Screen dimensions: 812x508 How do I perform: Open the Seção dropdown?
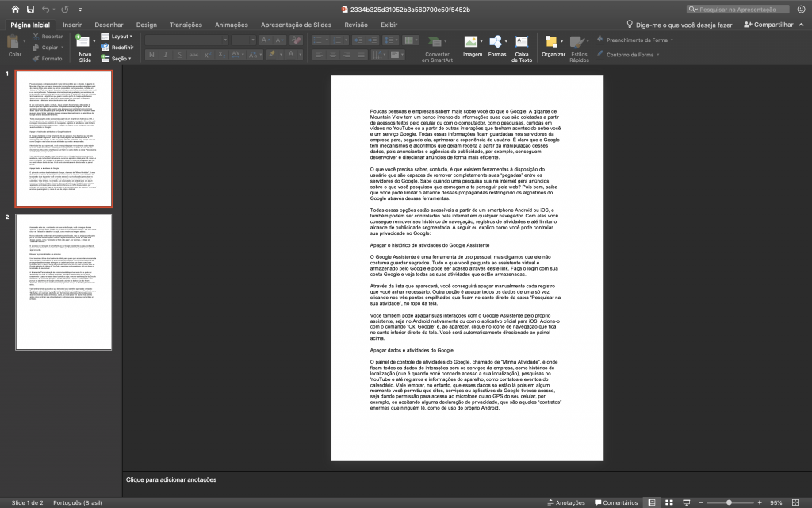(x=117, y=59)
